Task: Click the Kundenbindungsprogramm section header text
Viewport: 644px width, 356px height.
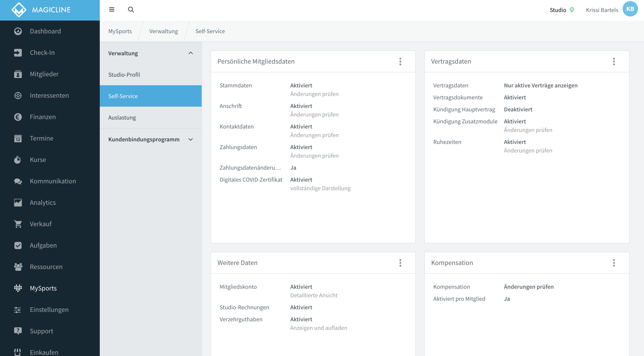Action: coord(144,139)
